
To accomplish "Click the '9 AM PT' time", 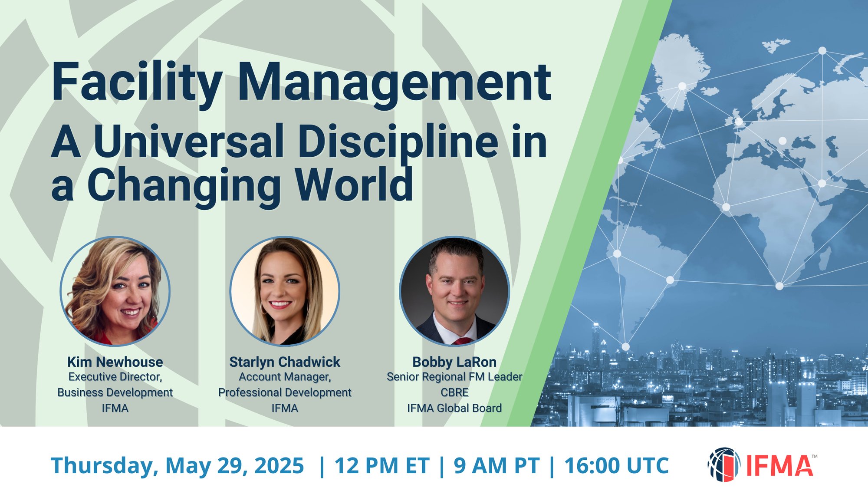I will 497,466.
